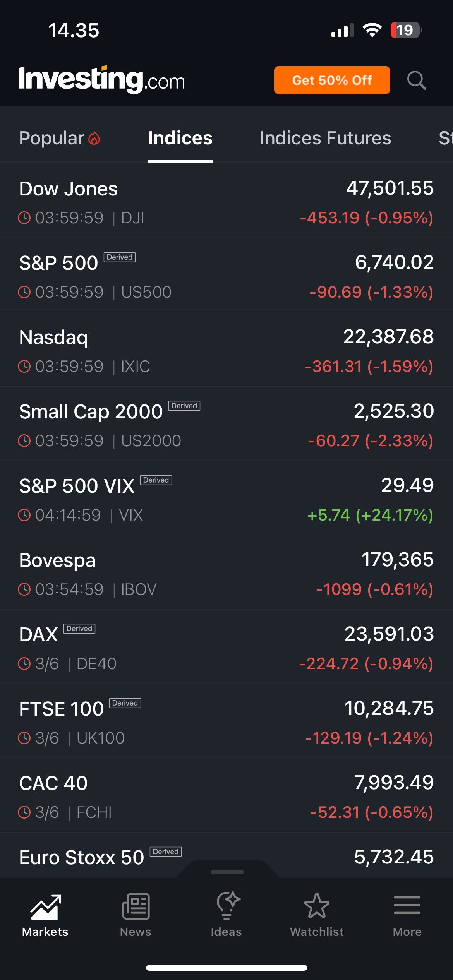Viewport: 453px width, 980px height.
Task: Tap the search magnifier icon
Action: pyautogui.click(x=417, y=81)
